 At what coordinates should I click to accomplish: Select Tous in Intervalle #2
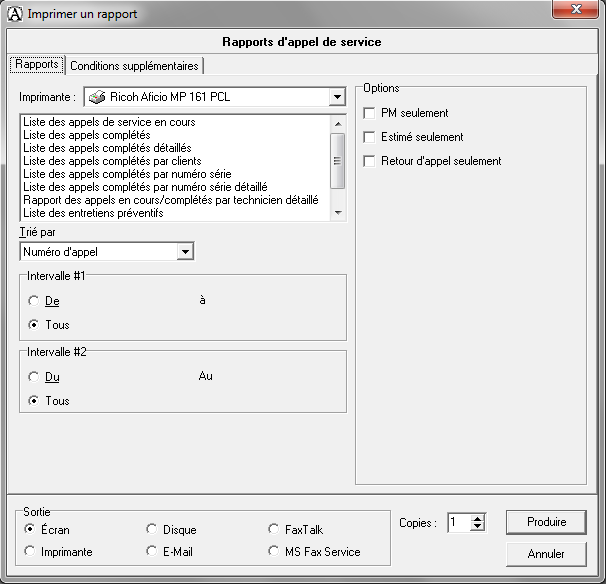pos(34,401)
